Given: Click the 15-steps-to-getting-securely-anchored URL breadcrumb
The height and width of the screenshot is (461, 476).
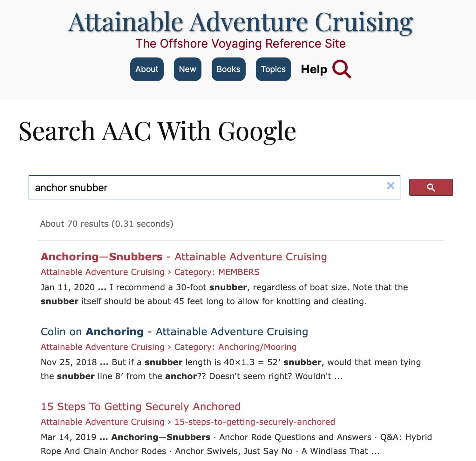Looking at the screenshot, I should click(x=255, y=422).
